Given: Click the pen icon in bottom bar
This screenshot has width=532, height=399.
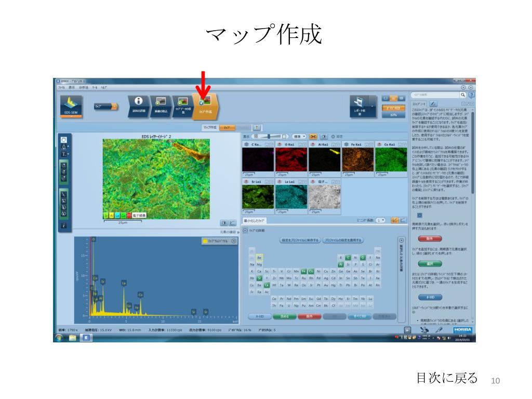Looking at the screenshot, I should (438, 330).
